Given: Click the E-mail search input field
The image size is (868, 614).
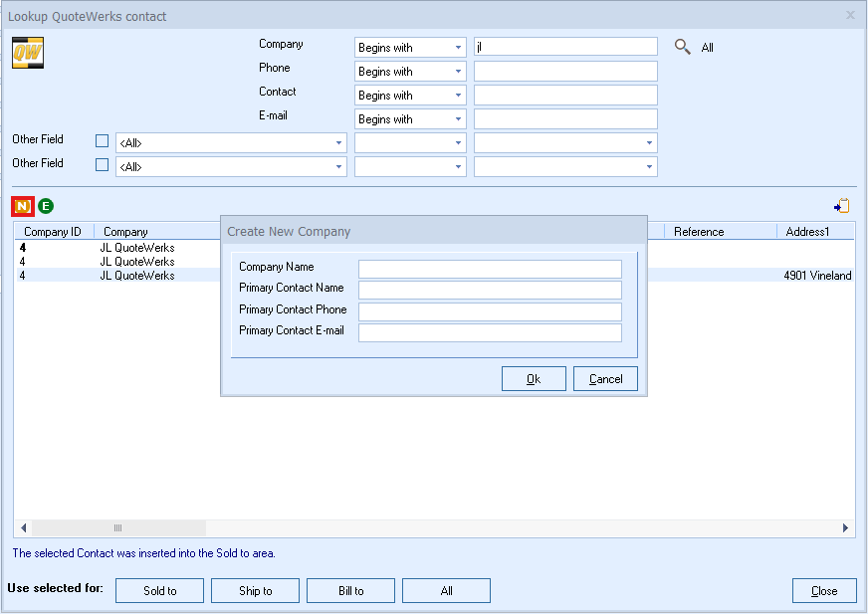Looking at the screenshot, I should (x=565, y=118).
